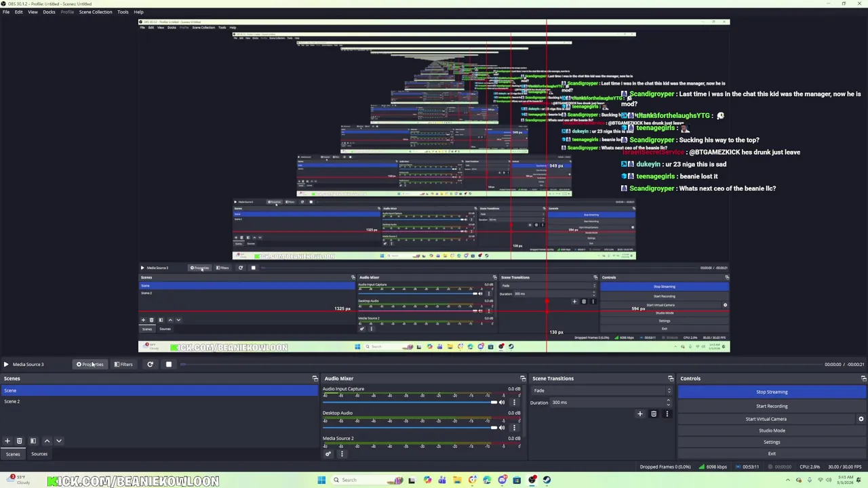This screenshot has width=868, height=488.
Task: Open Filters for the selected source
Action: [x=123, y=365]
